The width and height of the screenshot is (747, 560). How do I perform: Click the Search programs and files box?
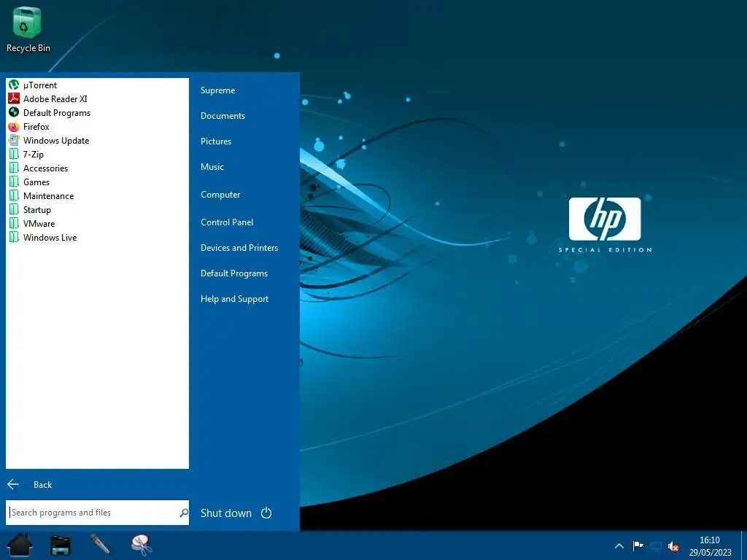pyautogui.click(x=97, y=513)
